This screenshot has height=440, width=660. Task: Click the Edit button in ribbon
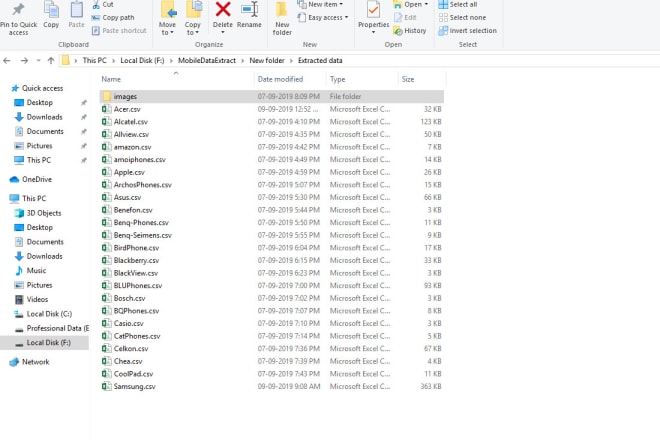tap(406, 18)
